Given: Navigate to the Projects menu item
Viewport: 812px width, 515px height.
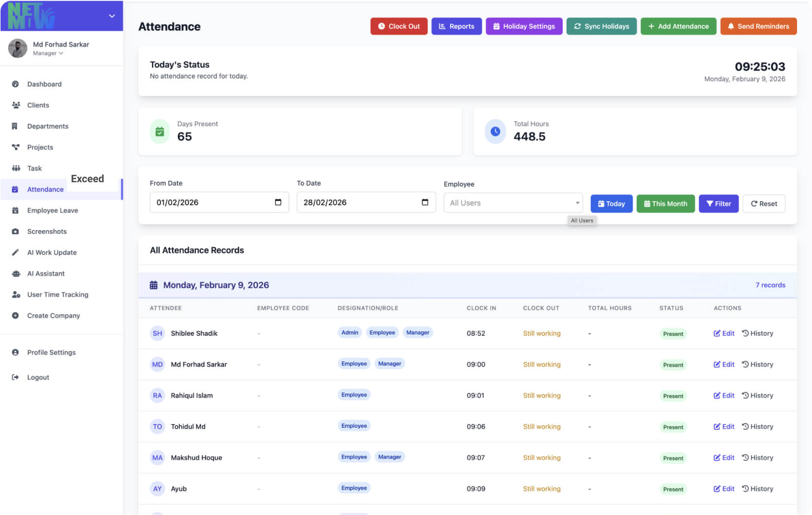Looking at the screenshot, I should (x=40, y=147).
